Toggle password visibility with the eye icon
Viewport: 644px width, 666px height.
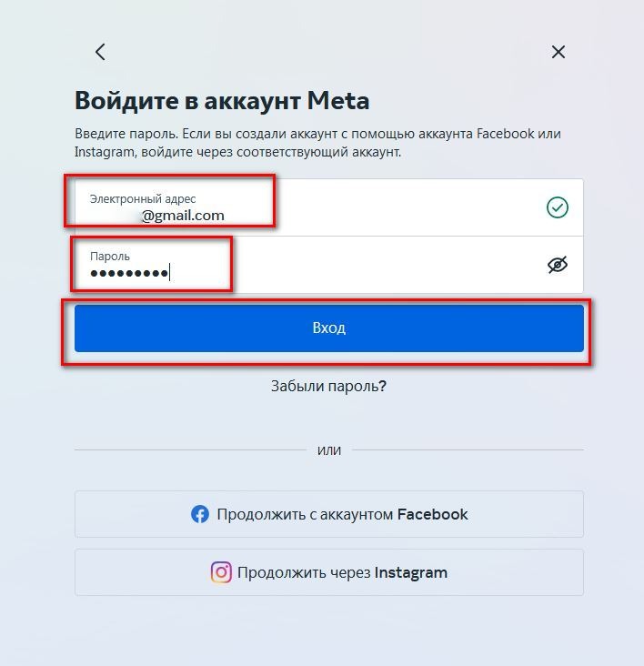(x=558, y=265)
